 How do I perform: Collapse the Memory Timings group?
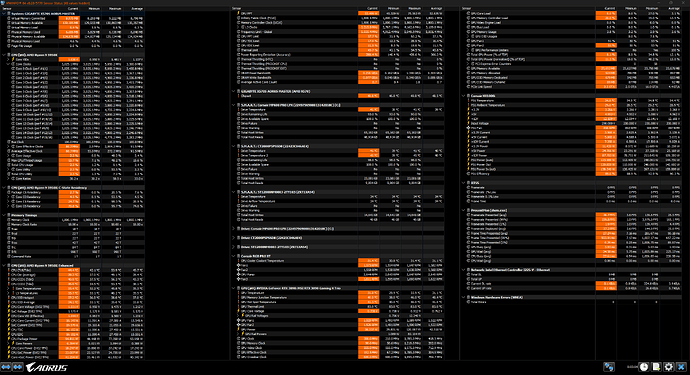tap(4, 215)
